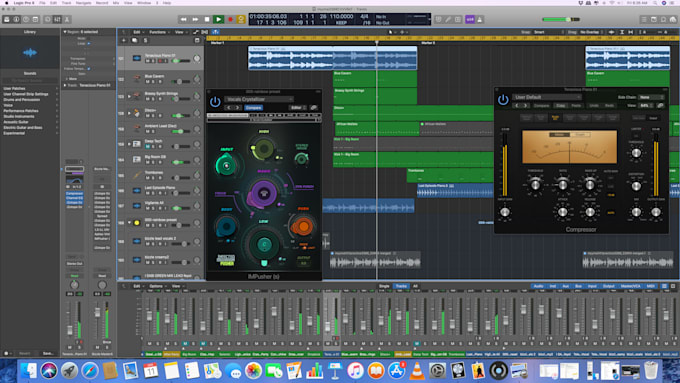Click the Library search sounds field

tap(30, 81)
